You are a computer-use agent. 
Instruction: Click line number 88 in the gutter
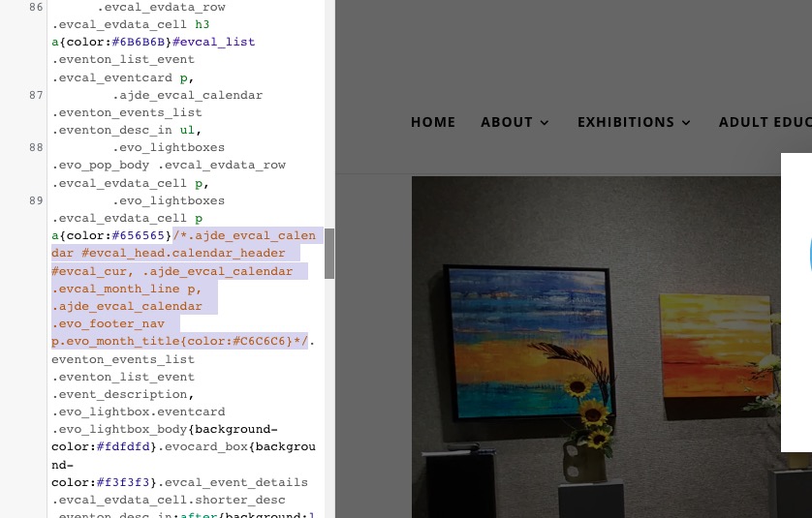pyautogui.click(x=36, y=147)
